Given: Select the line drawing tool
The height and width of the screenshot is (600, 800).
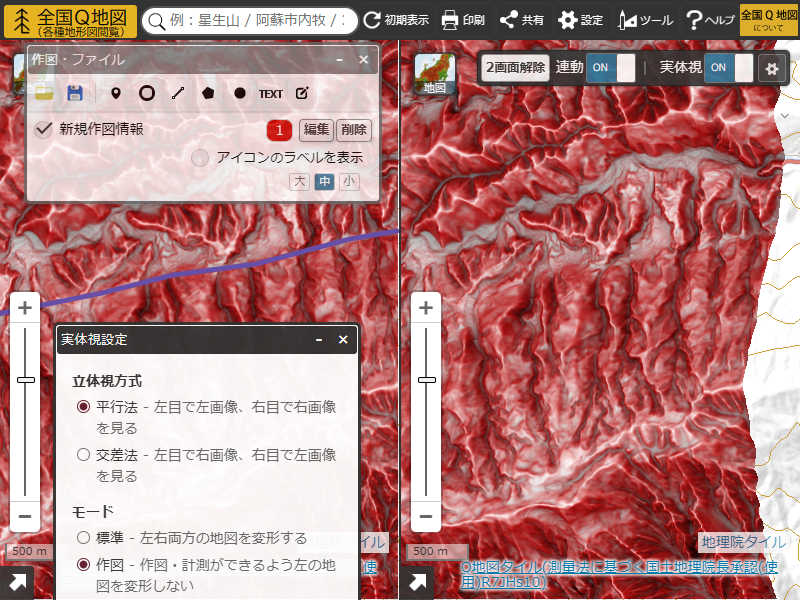Looking at the screenshot, I should point(178,93).
